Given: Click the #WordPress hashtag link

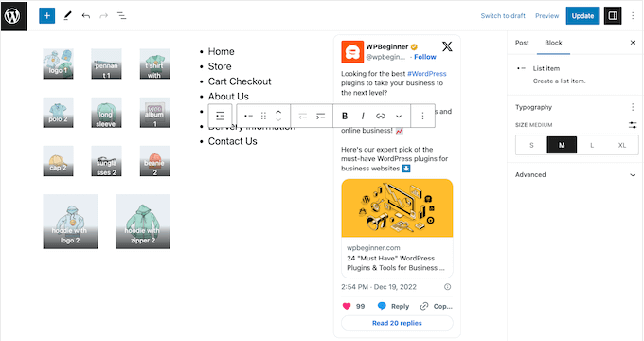Looking at the screenshot, I should (x=427, y=74).
